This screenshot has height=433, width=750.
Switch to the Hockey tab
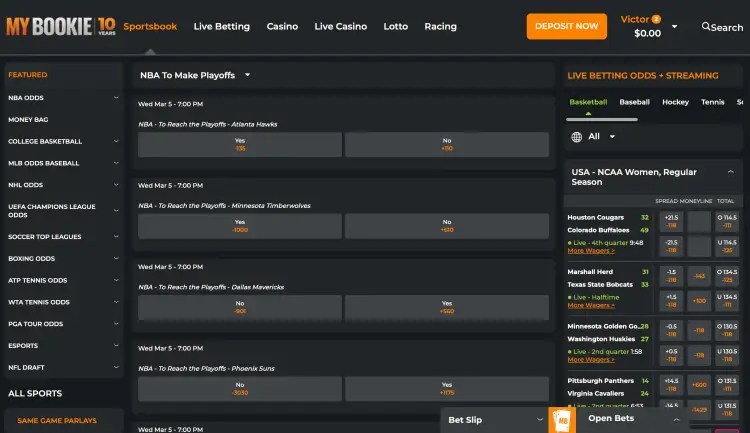[x=675, y=102]
